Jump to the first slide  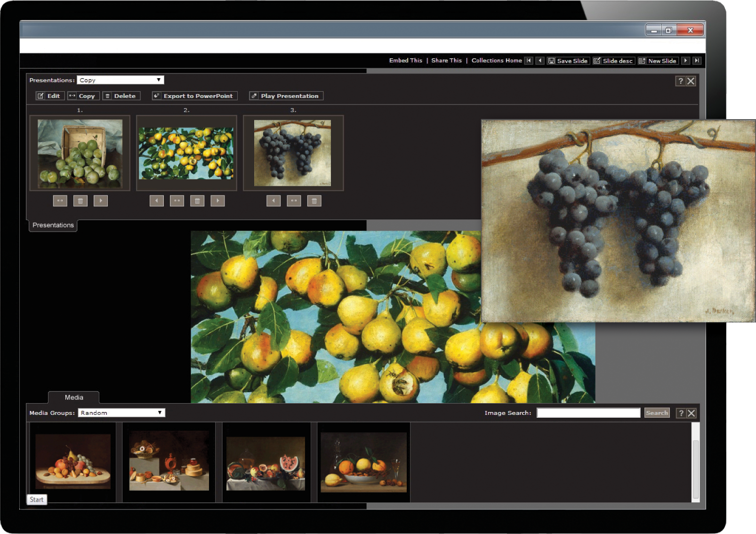tap(529, 61)
